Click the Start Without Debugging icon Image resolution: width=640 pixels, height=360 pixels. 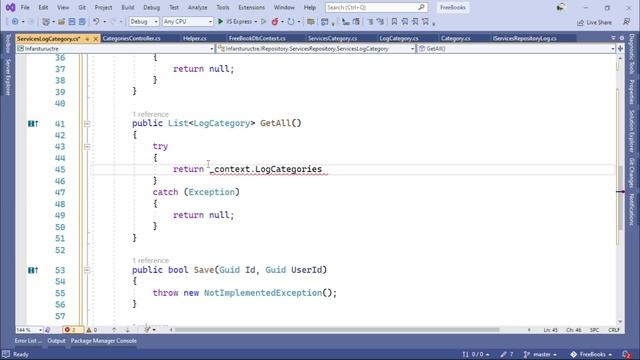tap(264, 22)
